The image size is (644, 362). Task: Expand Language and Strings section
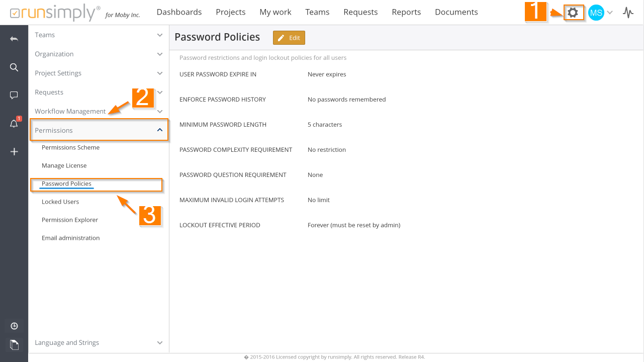pyautogui.click(x=99, y=343)
